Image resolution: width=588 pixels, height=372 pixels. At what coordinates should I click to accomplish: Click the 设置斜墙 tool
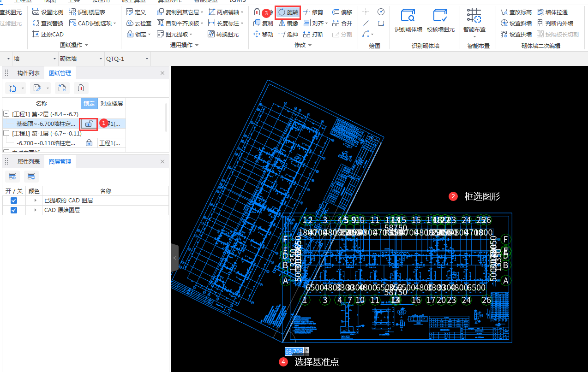click(x=516, y=23)
